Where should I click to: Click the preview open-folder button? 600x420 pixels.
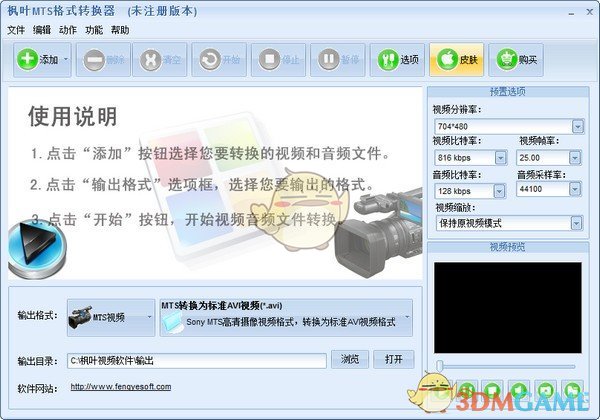572,391
